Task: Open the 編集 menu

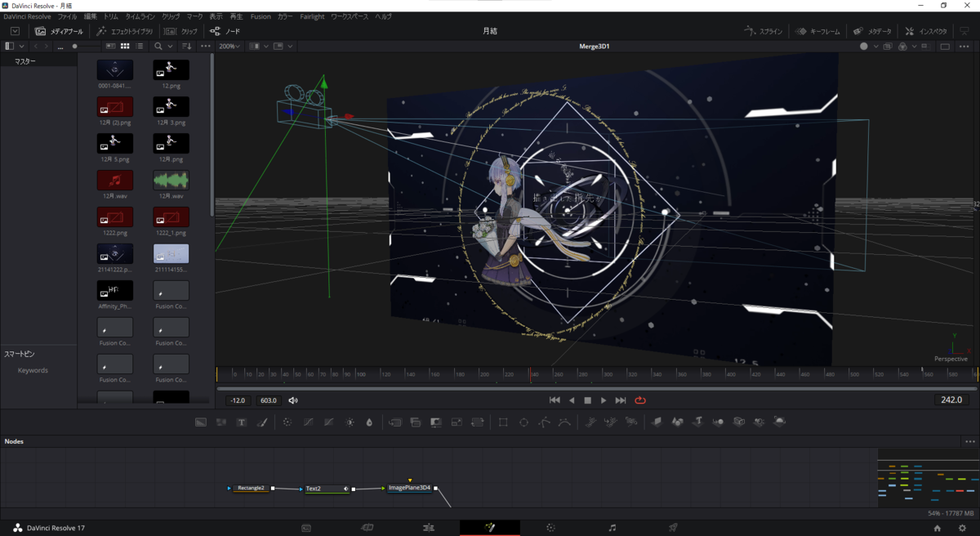Action: (x=90, y=16)
